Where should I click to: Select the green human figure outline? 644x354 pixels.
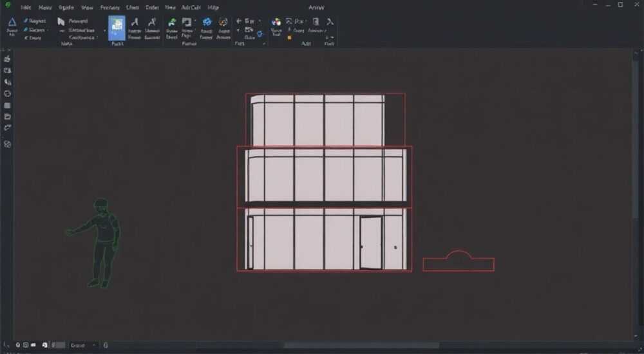94,243
